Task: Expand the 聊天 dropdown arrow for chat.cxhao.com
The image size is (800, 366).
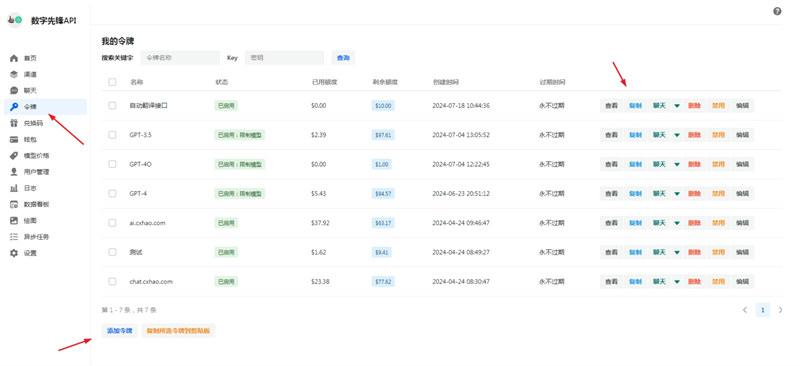Action: (677, 281)
